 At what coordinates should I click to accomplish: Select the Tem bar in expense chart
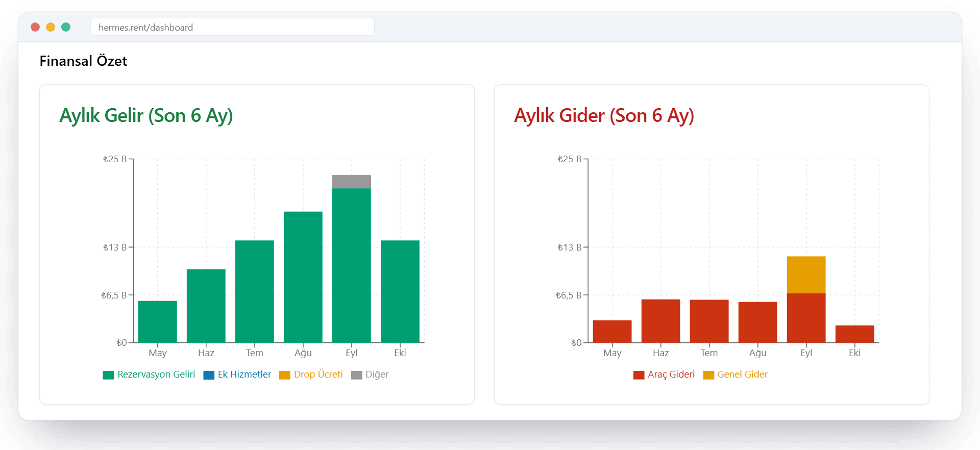click(x=709, y=321)
